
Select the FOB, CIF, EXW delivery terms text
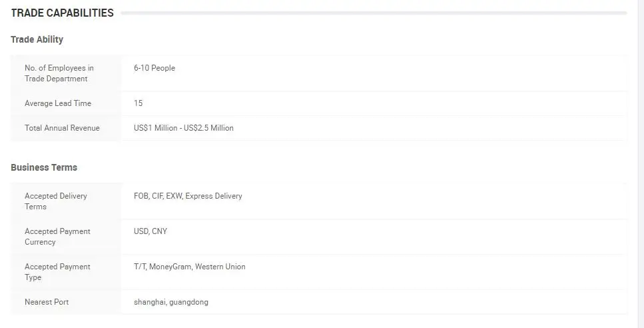tap(159, 196)
